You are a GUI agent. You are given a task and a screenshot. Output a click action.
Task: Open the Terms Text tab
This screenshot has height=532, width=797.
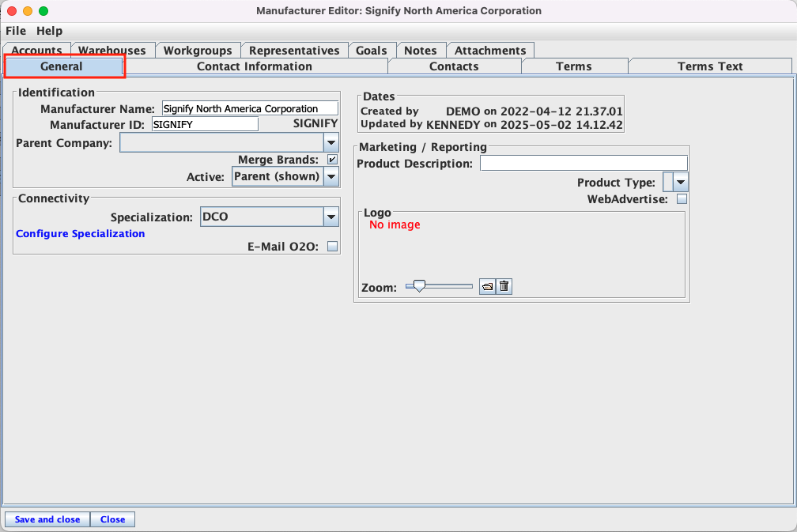click(710, 66)
